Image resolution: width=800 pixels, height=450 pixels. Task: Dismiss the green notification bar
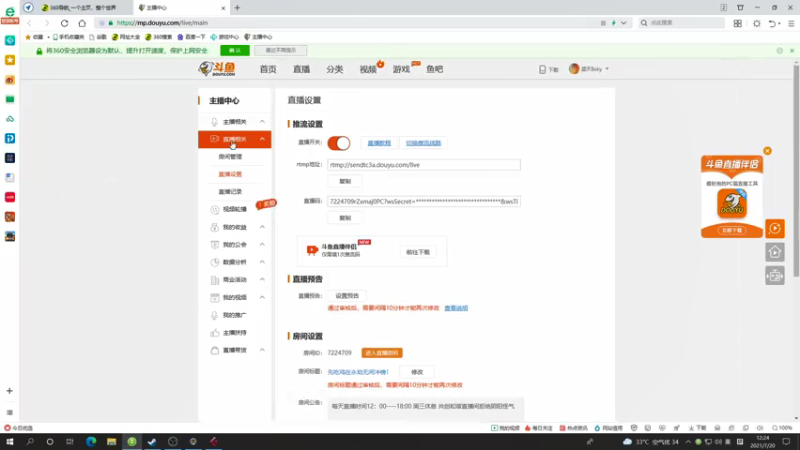792,51
